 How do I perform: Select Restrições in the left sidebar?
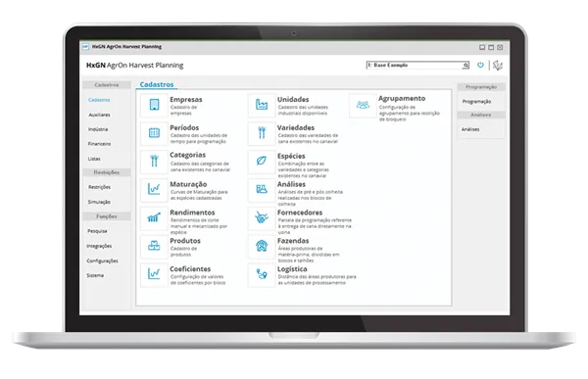pyautogui.click(x=99, y=187)
